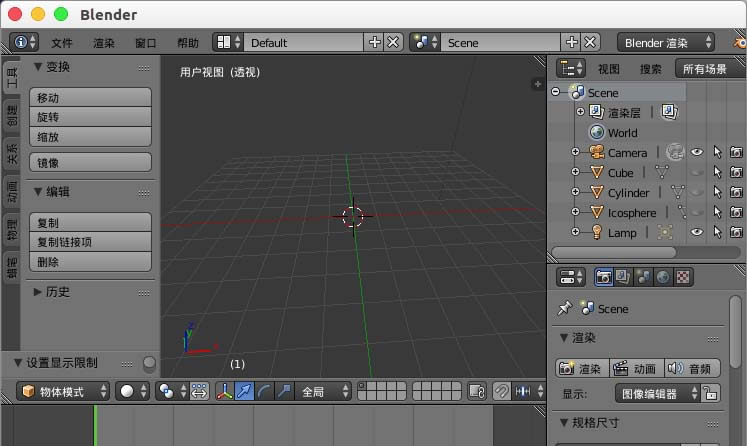The width and height of the screenshot is (747, 446).
Task: Open the 帮助 menu
Action: point(188,43)
